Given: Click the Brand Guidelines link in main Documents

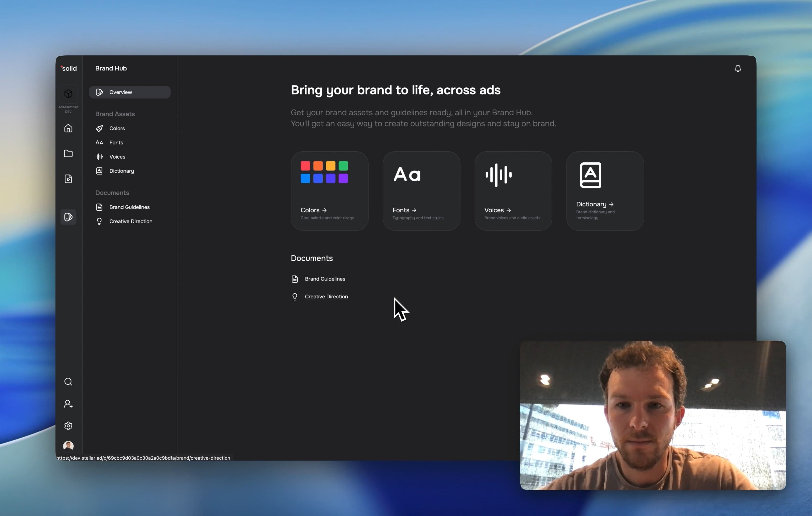Looking at the screenshot, I should pyautogui.click(x=325, y=279).
